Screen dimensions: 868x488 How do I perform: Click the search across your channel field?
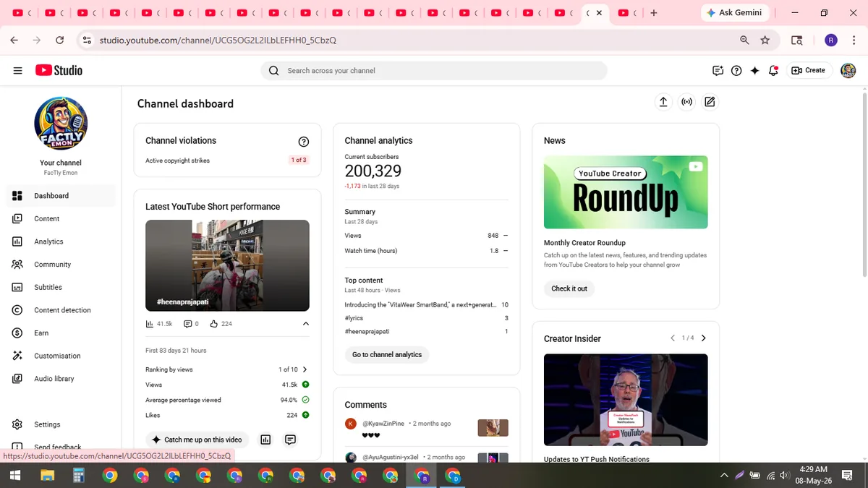click(433, 70)
